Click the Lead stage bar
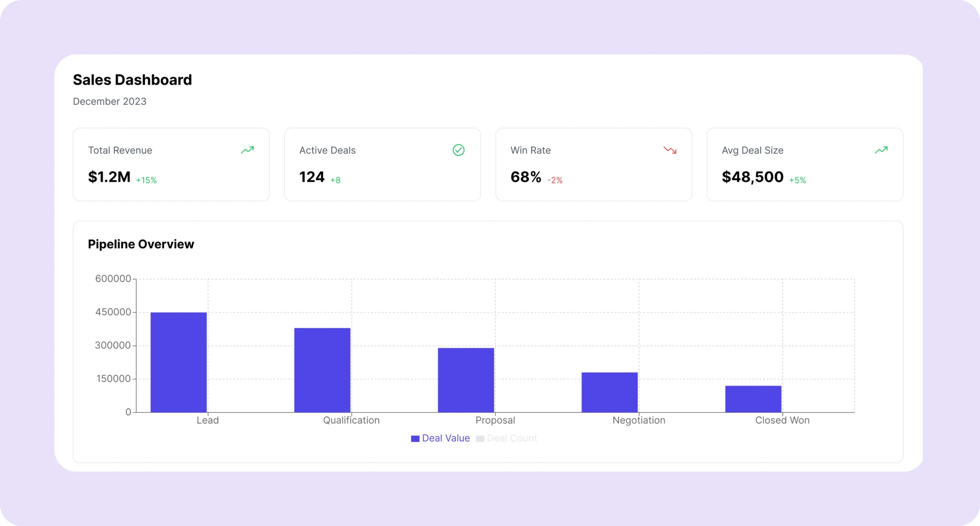 (x=178, y=362)
